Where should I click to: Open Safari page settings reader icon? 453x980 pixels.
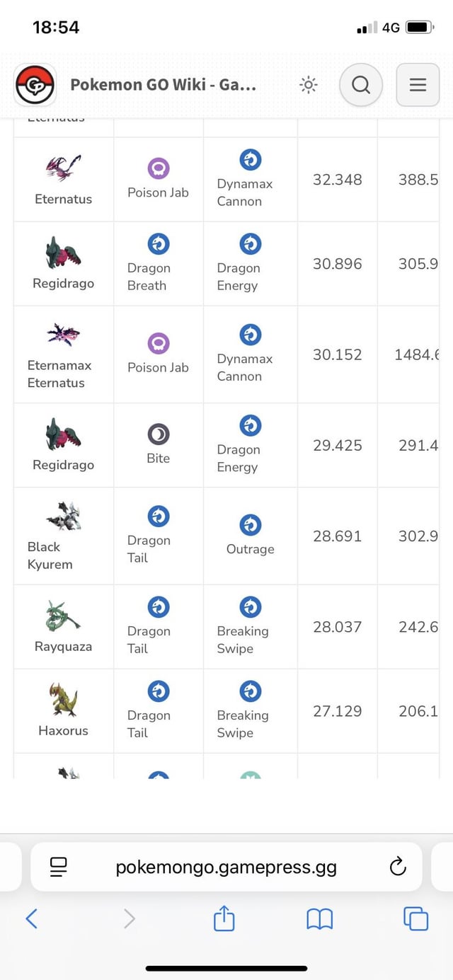[59, 867]
